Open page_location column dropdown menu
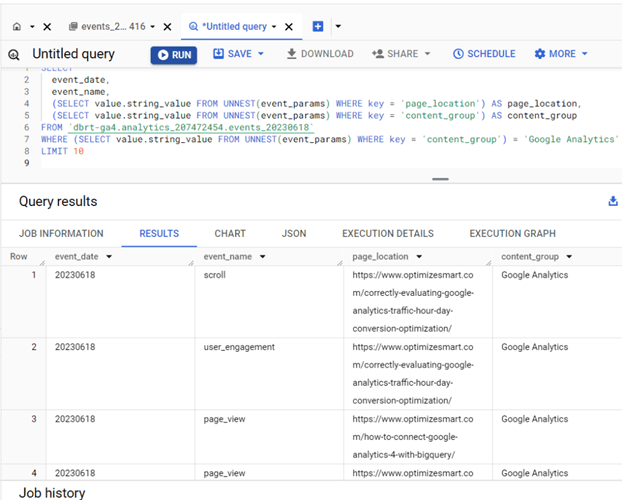 pos(419,257)
